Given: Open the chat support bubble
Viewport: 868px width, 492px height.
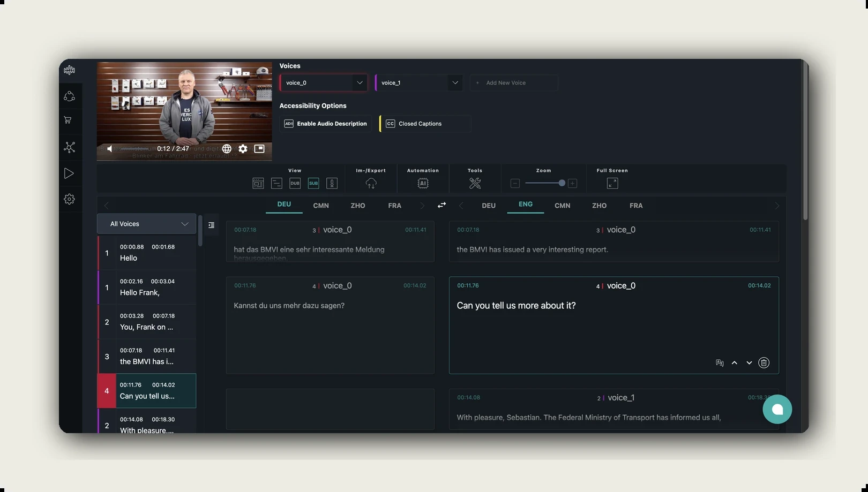Looking at the screenshot, I should (x=777, y=410).
